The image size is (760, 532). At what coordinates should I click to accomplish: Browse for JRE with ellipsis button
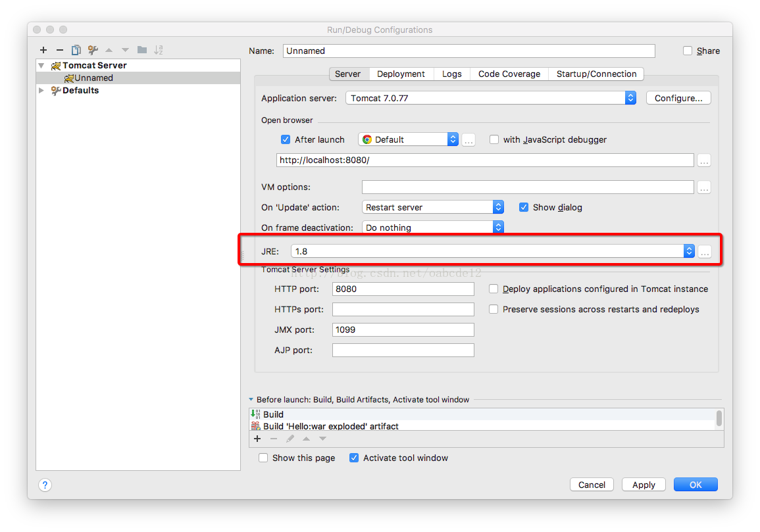point(705,251)
